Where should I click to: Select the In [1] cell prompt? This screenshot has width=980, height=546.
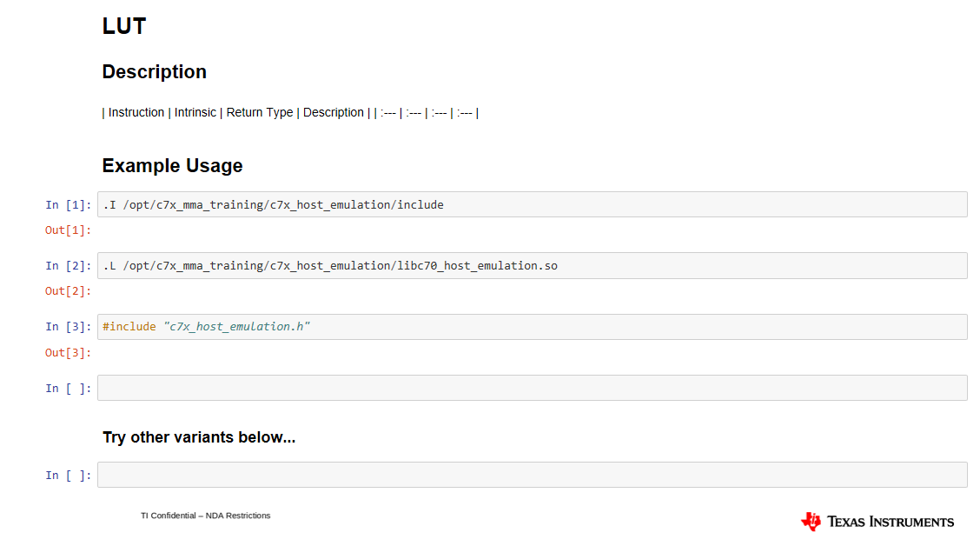click(68, 205)
